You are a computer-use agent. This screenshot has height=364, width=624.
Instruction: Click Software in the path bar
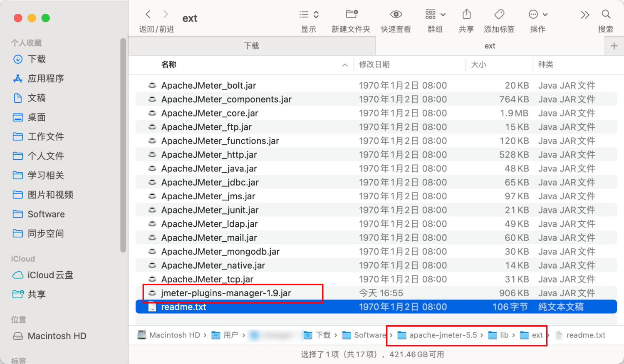(364, 335)
